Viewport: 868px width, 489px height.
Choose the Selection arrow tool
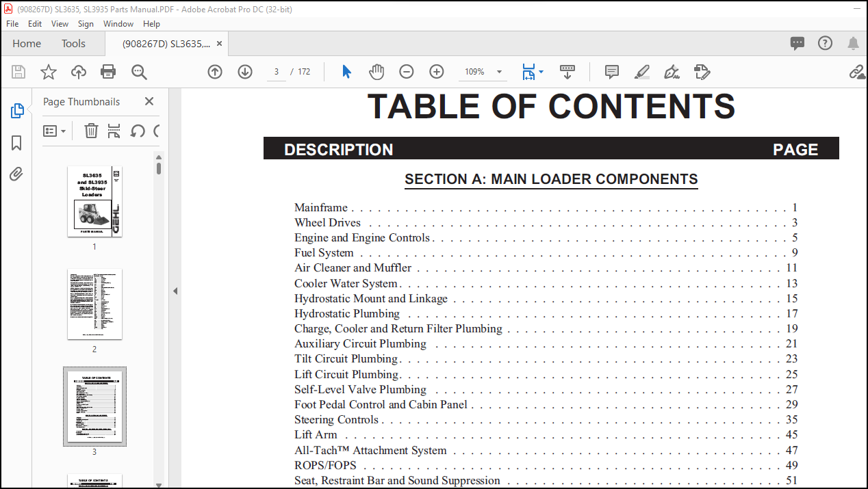(x=347, y=72)
